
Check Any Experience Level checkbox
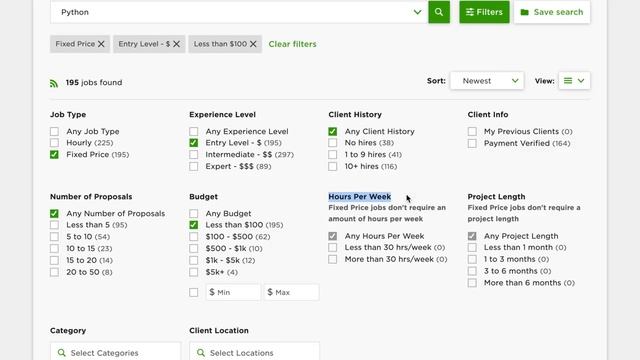click(193, 131)
